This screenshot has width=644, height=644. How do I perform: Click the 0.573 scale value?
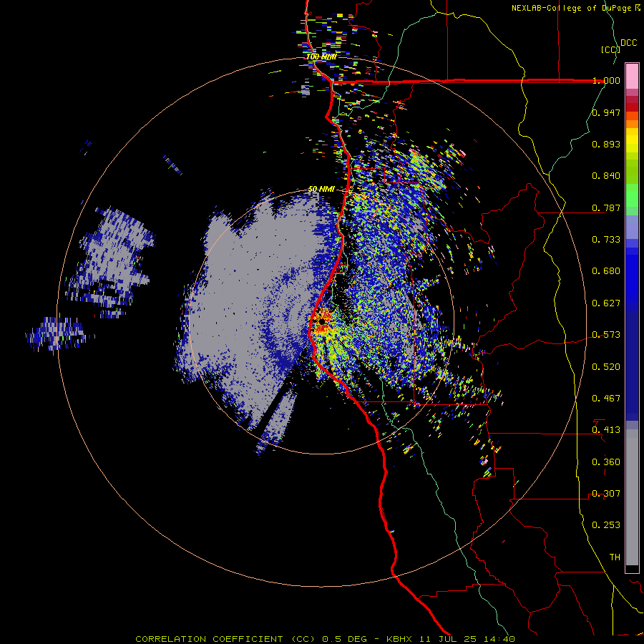point(606,335)
